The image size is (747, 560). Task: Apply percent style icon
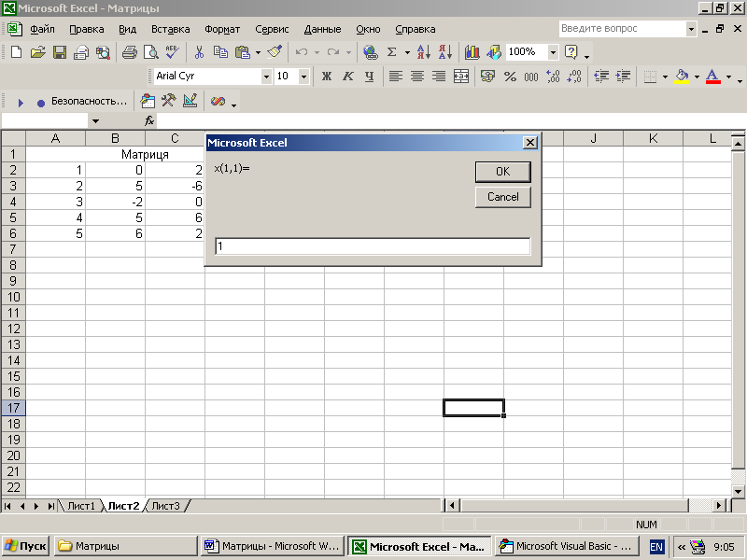pos(510,77)
